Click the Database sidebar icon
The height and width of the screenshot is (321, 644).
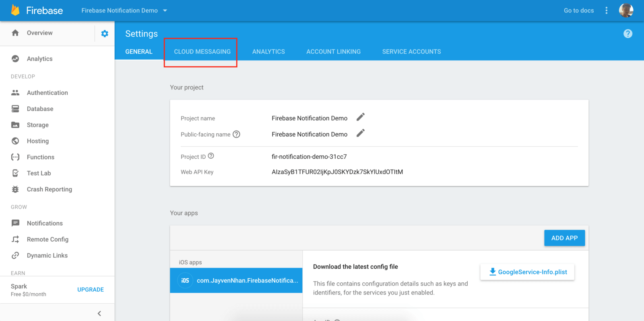click(15, 109)
